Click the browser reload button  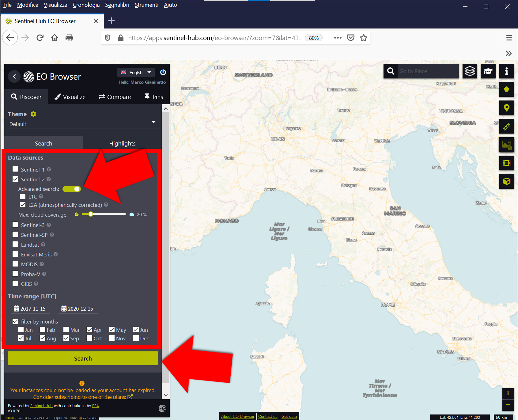[40, 38]
